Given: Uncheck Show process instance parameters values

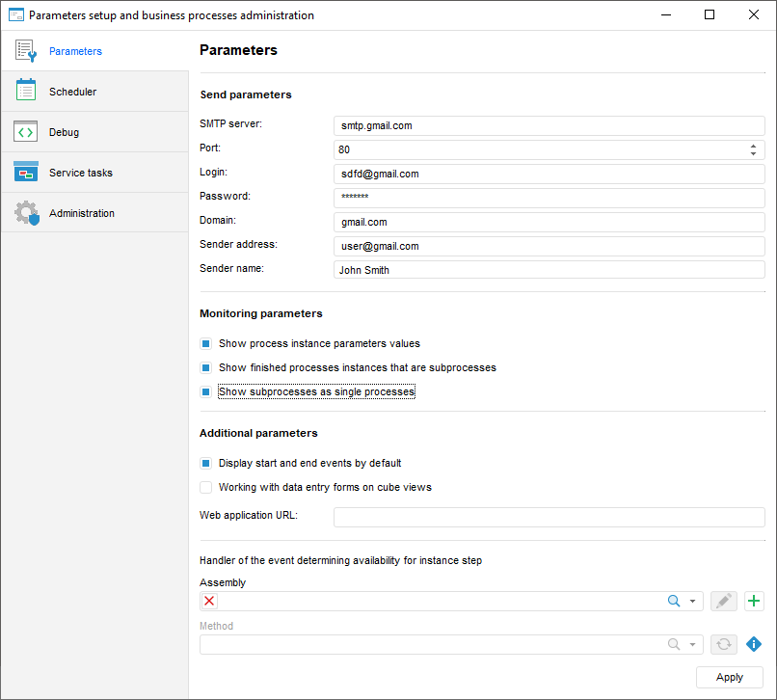Looking at the screenshot, I should pyautogui.click(x=206, y=343).
